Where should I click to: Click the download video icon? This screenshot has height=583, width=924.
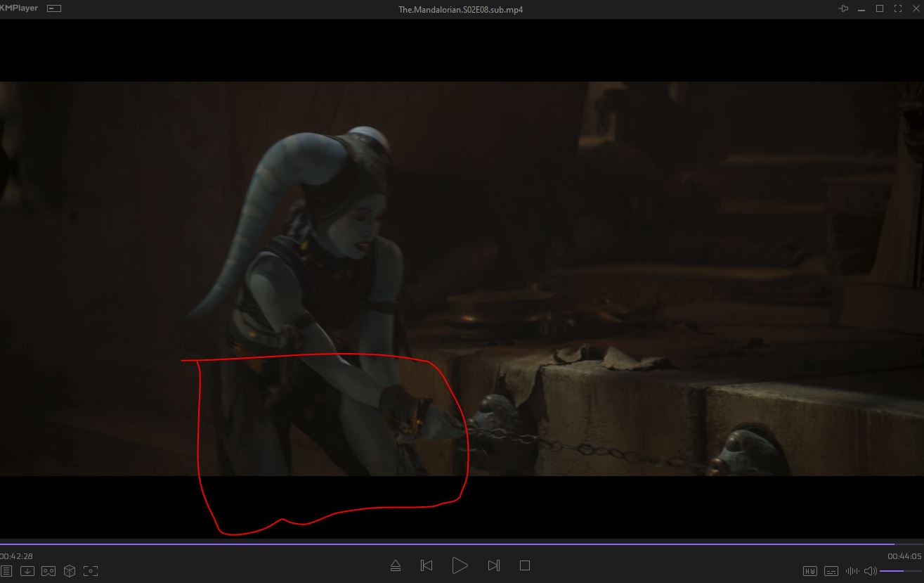pyautogui.click(x=27, y=571)
